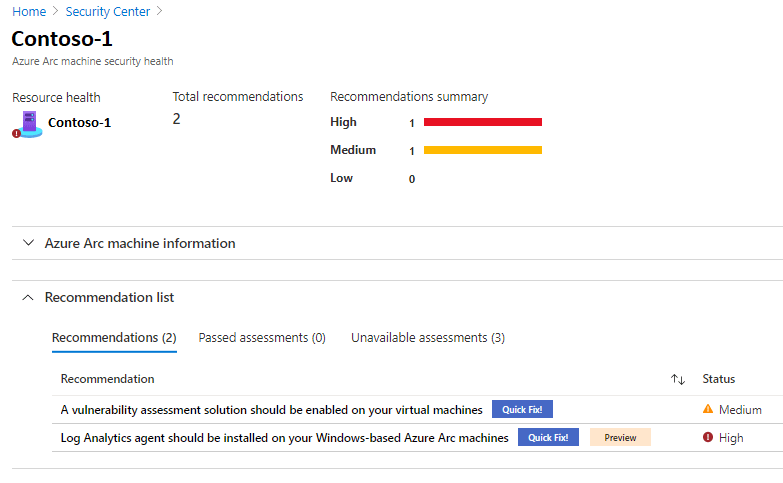Open the Log Analytics agent recommendation row
Image resolution: width=783 pixels, height=483 pixels.
284,438
